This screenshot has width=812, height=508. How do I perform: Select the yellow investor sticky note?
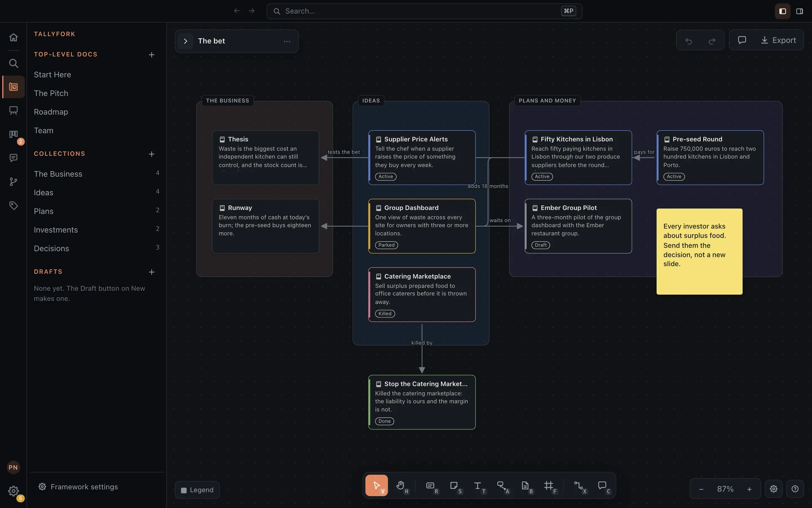coord(699,251)
